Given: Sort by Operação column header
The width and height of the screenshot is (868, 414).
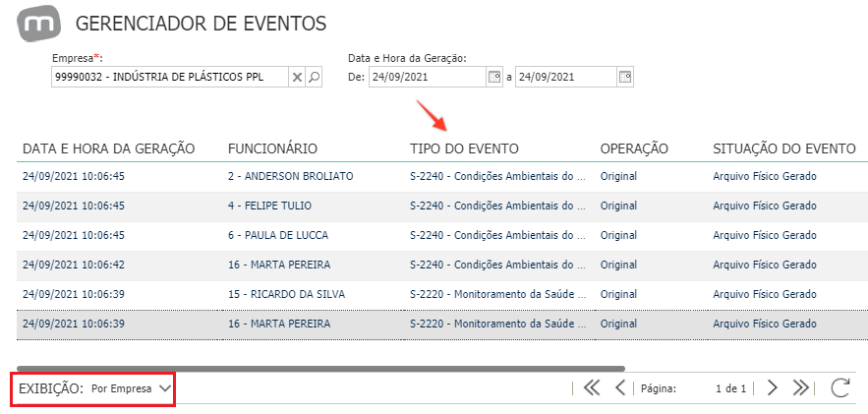Looking at the screenshot, I should (x=634, y=148).
